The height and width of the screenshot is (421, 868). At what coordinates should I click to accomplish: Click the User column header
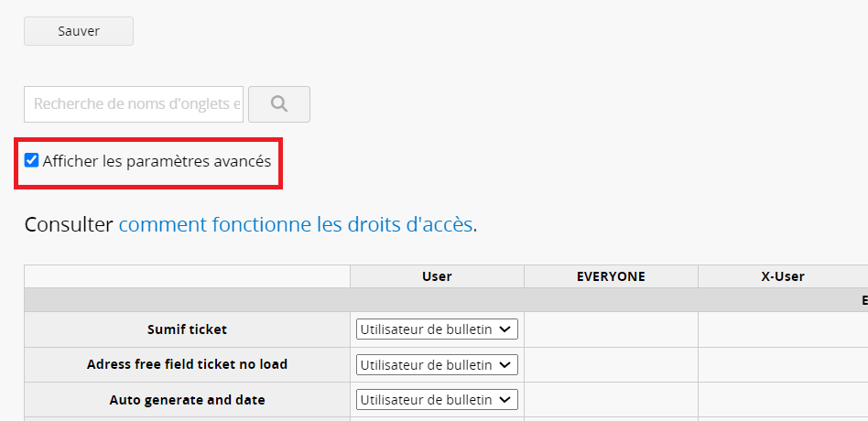click(x=437, y=276)
